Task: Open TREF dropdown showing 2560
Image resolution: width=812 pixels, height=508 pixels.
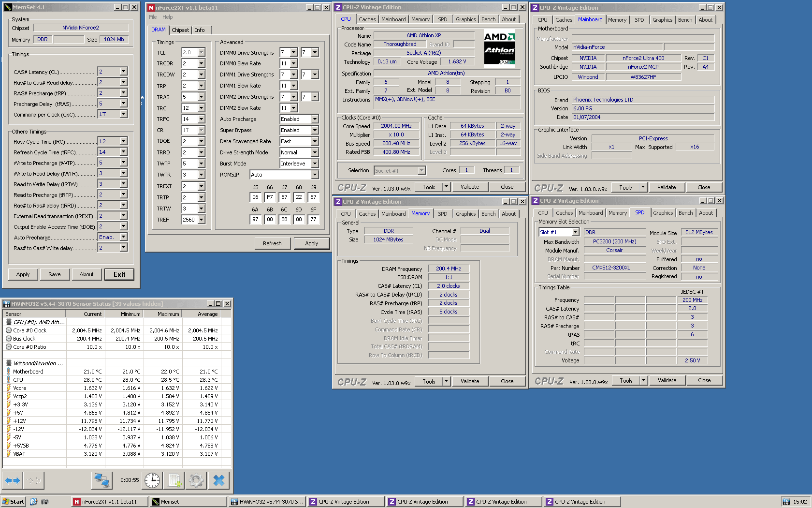Action: (201, 220)
